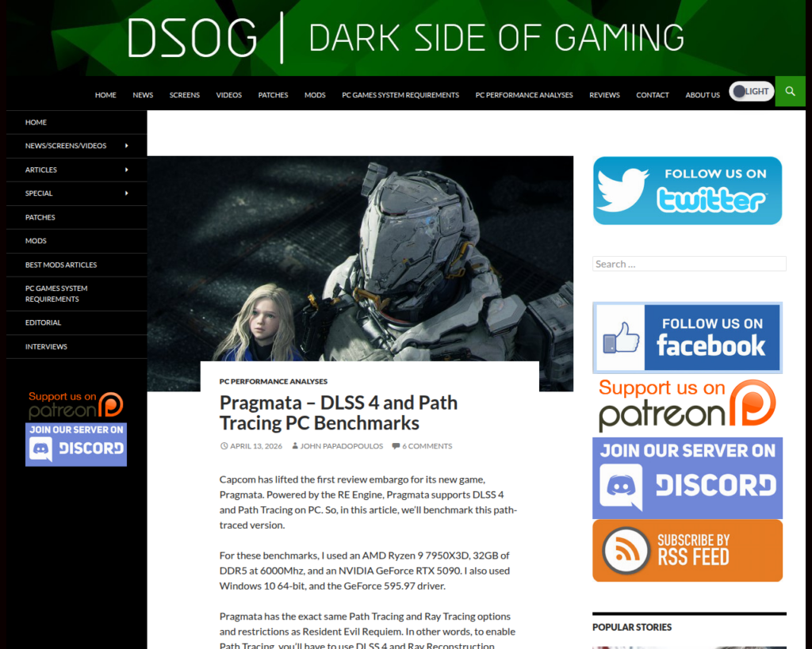Image resolution: width=812 pixels, height=649 pixels.
Task: Click the right sidebar Patreon support logo
Action: 688,405
